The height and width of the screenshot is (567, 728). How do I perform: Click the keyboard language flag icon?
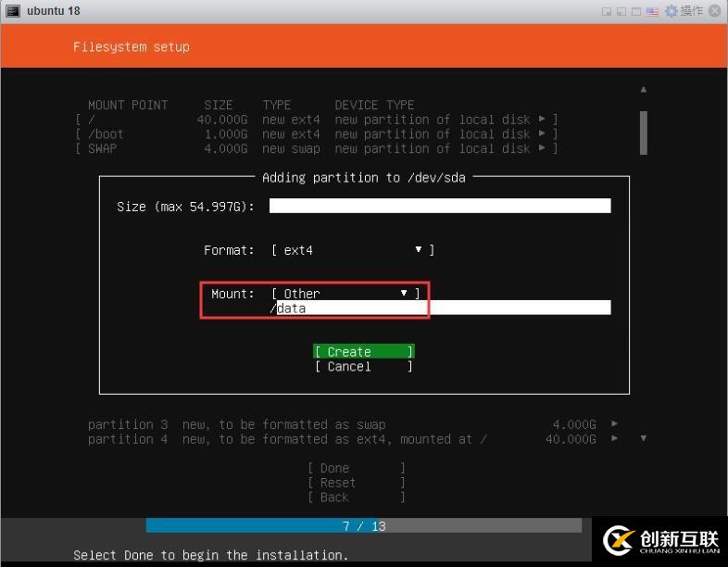click(x=652, y=11)
